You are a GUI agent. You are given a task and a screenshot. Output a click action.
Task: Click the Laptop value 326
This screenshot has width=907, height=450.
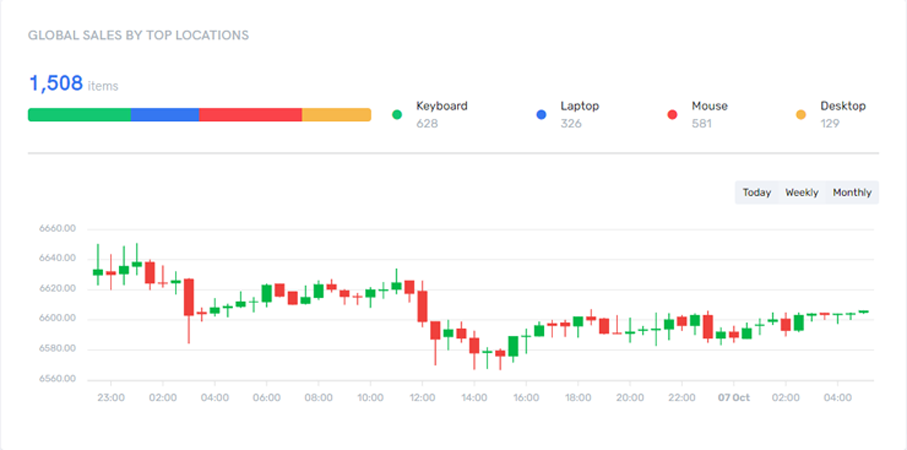pos(571,123)
